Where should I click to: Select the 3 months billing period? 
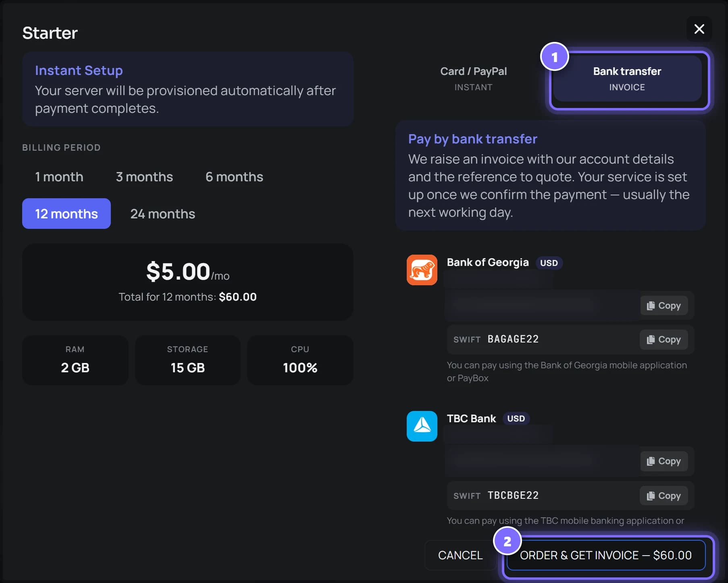[144, 177]
